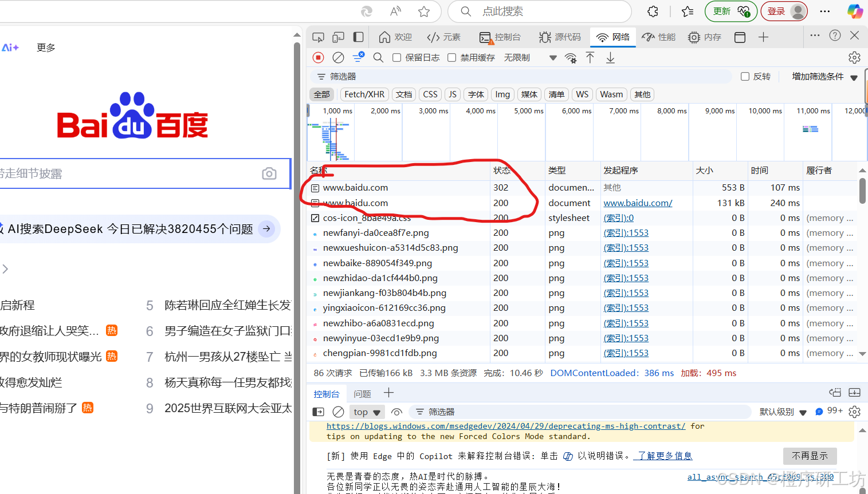The width and height of the screenshot is (868, 494).
Task: Select Img filter type
Action: click(x=502, y=94)
